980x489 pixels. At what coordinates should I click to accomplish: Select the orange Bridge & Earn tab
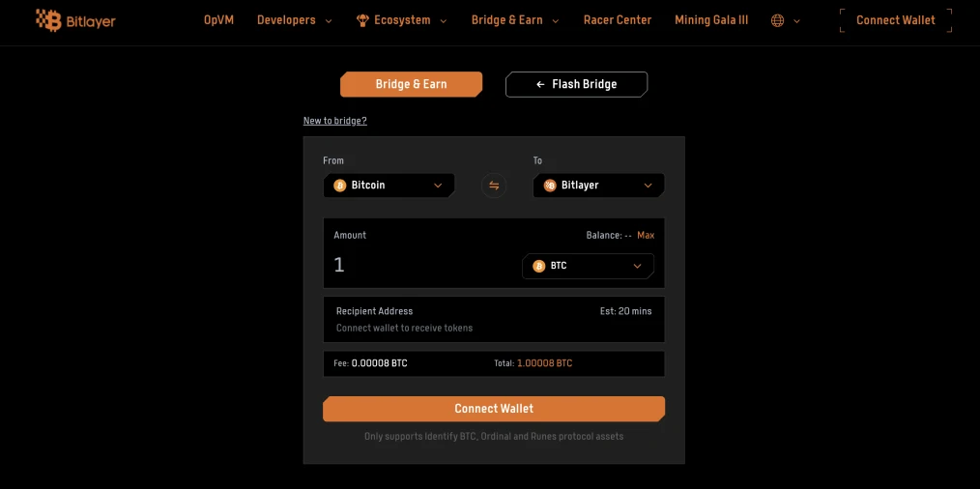click(412, 84)
